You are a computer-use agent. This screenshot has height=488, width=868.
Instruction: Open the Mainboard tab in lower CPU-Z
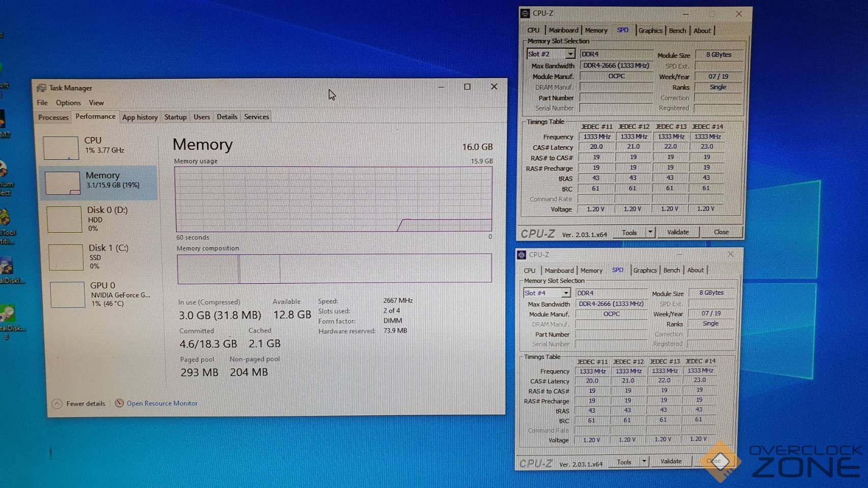pos(559,271)
